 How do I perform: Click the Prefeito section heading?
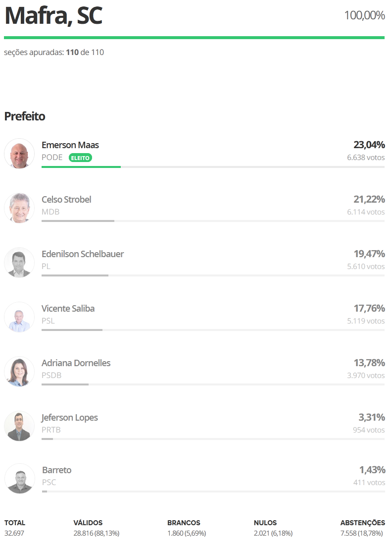coord(25,116)
